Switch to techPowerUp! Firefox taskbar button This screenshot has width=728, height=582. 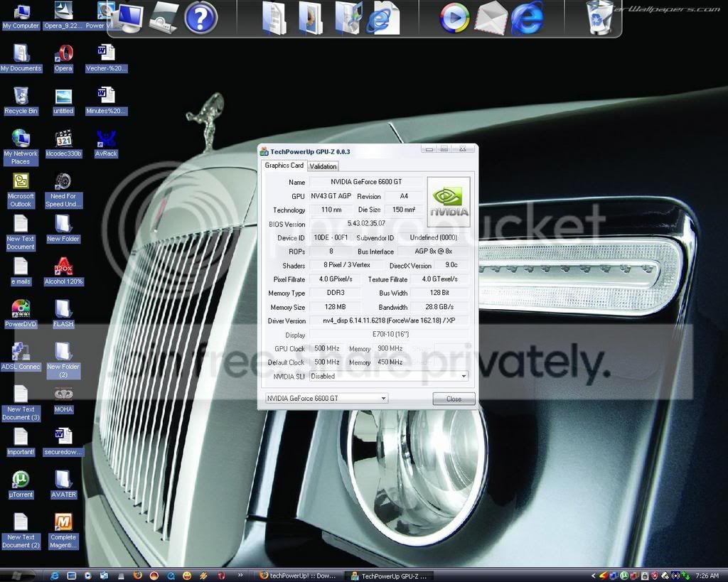297,576
